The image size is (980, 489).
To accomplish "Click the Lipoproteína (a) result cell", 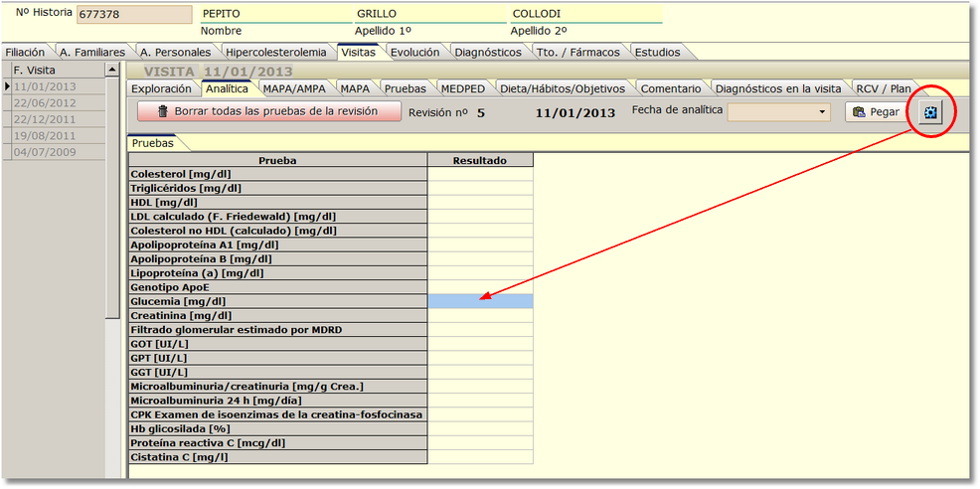I will tap(481, 273).
